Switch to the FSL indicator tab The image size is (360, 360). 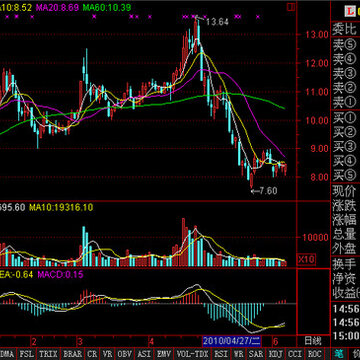pyautogui.click(x=27, y=354)
